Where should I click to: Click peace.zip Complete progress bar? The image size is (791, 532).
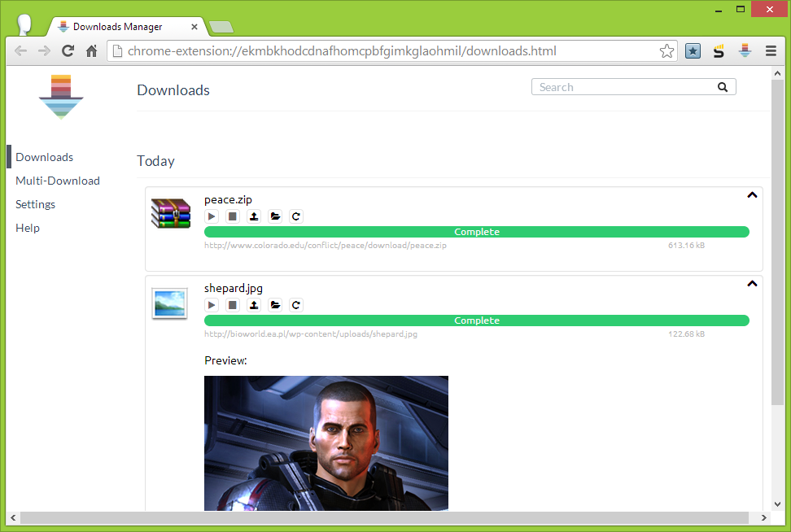coord(477,232)
